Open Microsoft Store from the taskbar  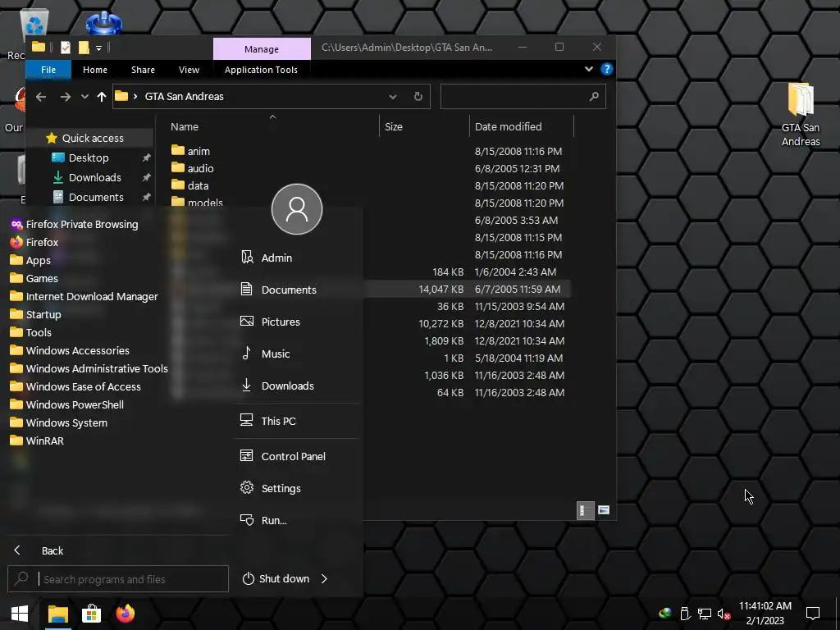pos(92,614)
